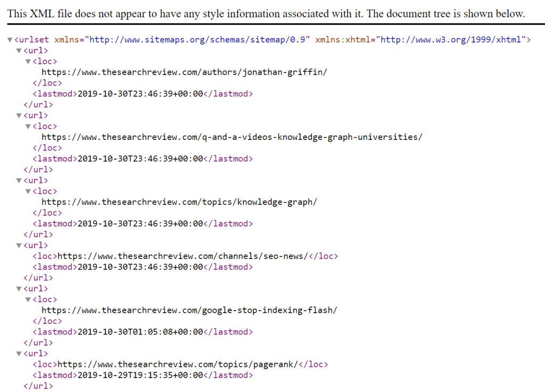The image size is (545, 392).
Task: Collapse the url node containing jonathan-griffin
Action: point(19,51)
